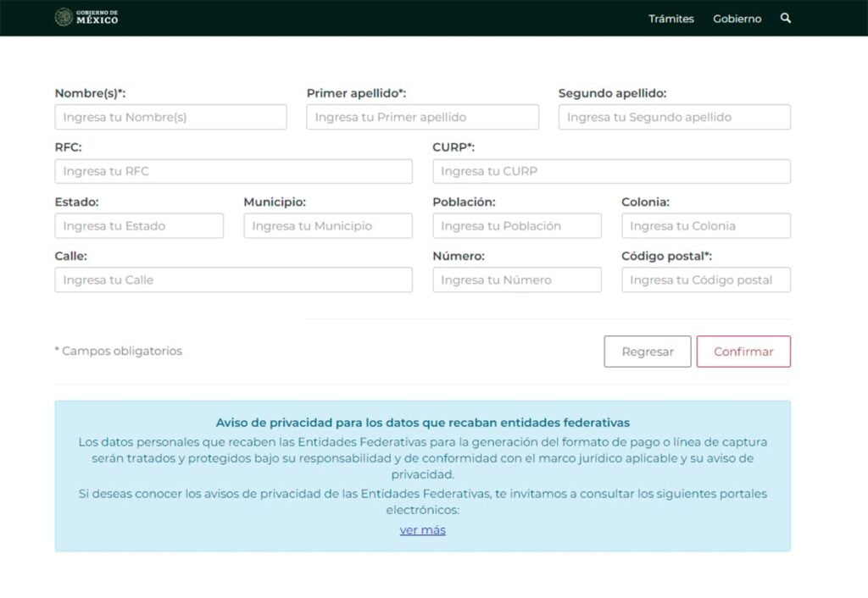Click the privacy notice heading
Viewport: 868px width, 598px height.
(422, 422)
